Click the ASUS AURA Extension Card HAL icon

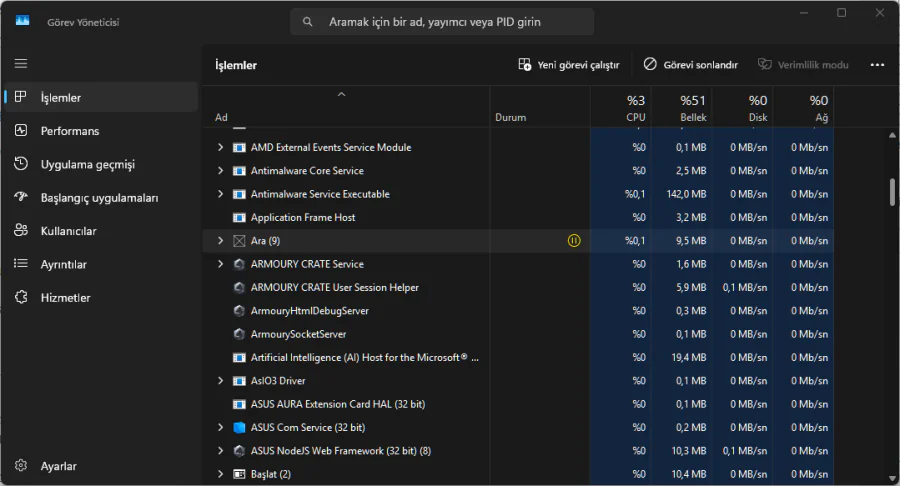pyautogui.click(x=239, y=404)
